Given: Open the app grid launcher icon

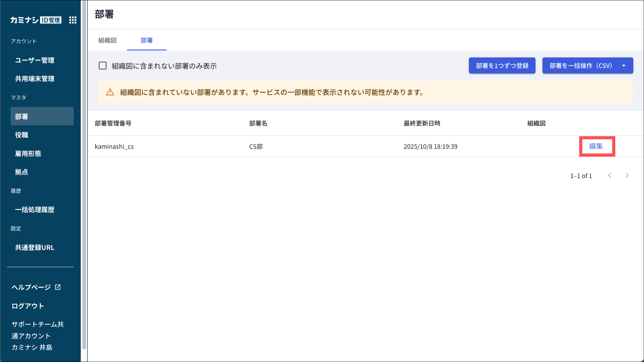Looking at the screenshot, I should (x=73, y=20).
